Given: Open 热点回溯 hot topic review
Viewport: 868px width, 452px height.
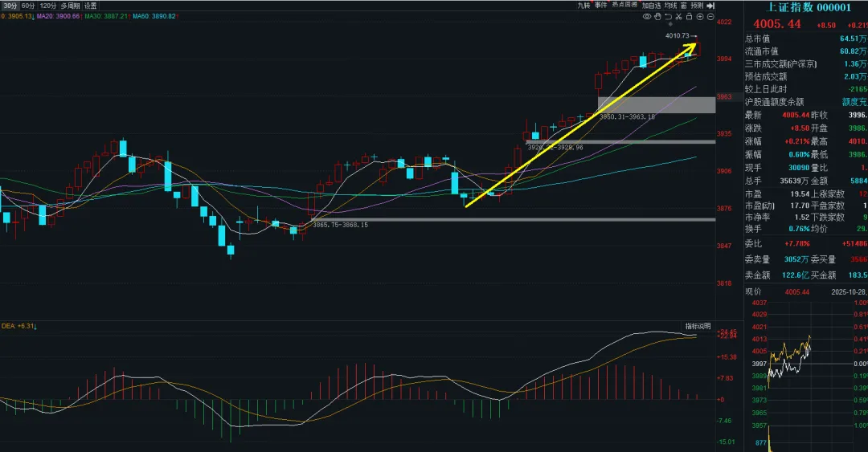Looking at the screenshot, I should point(624,5).
